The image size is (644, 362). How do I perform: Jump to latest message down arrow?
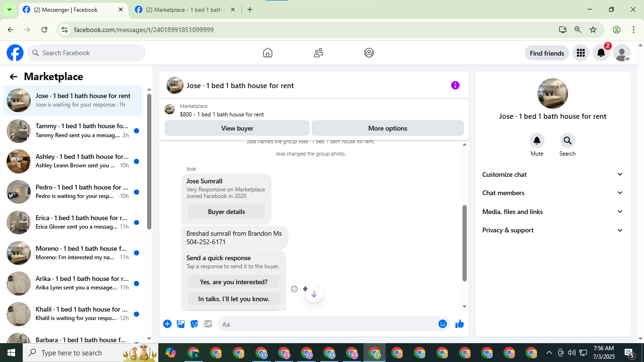314,294
